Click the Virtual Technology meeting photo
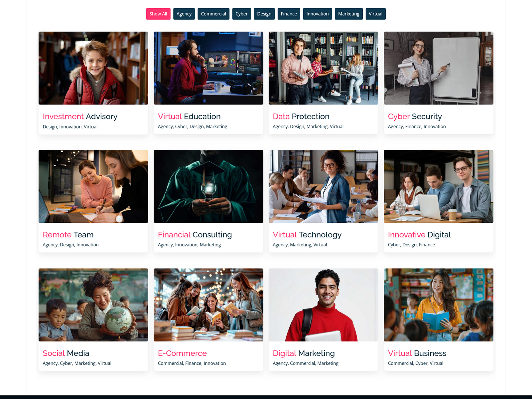Viewport: 532px width, 399px height. coord(323,187)
